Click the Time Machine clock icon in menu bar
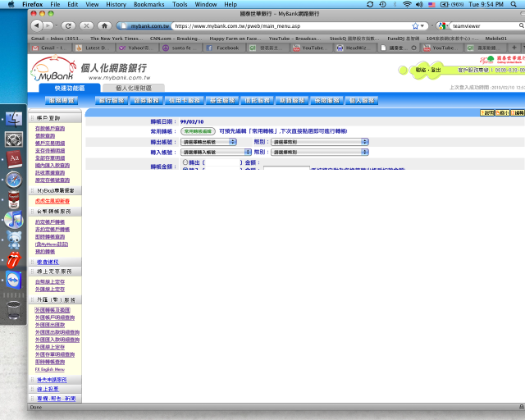Screen dimensions: 525x420 (x=382, y=4)
